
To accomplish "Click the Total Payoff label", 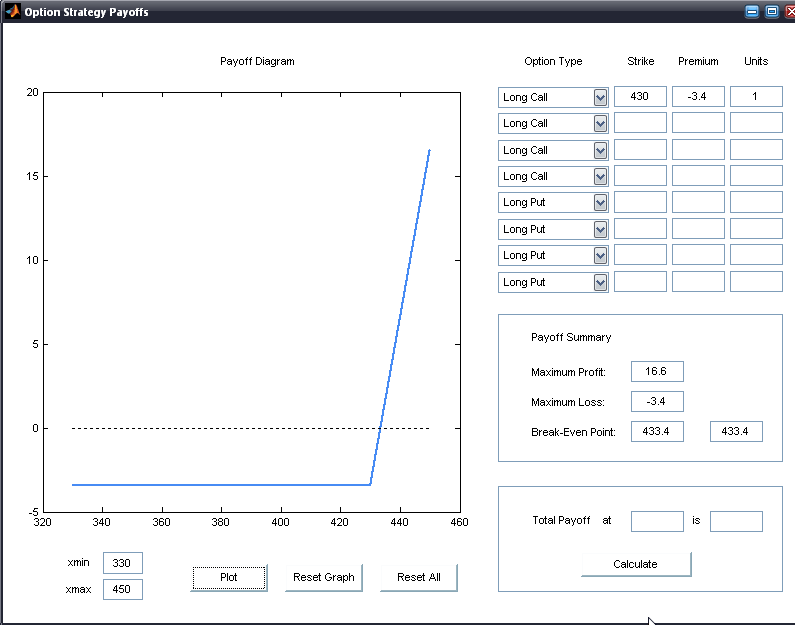I will pos(561,520).
